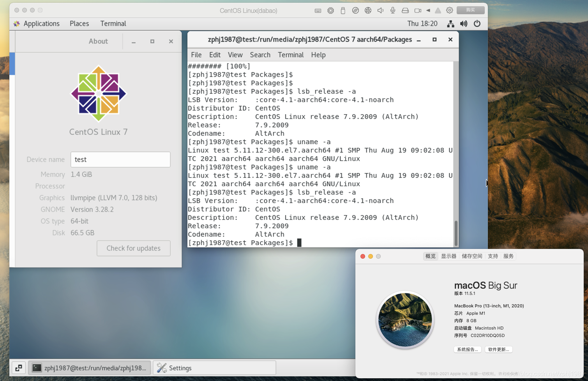Click the CPU chip icon
Viewport: 588px width, 381px height.
point(330,11)
